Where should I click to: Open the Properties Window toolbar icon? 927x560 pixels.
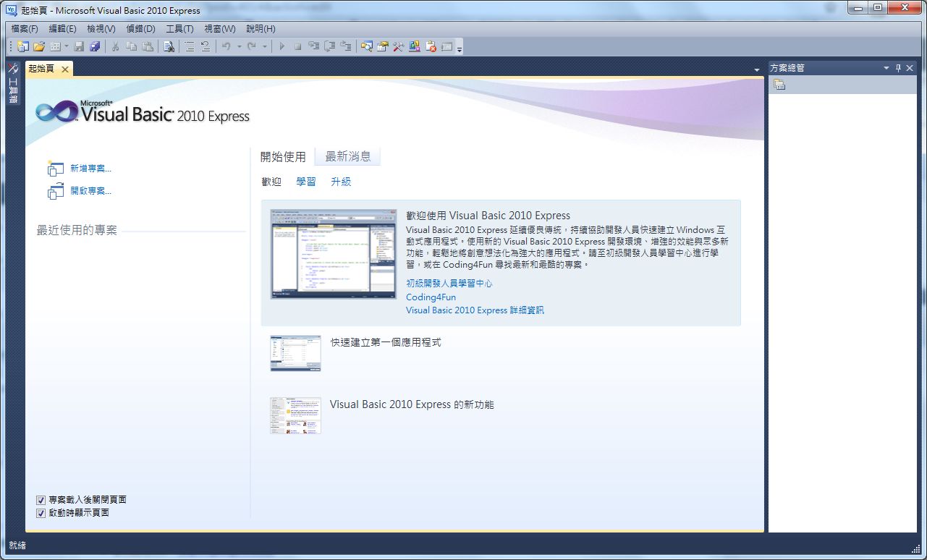(x=383, y=47)
